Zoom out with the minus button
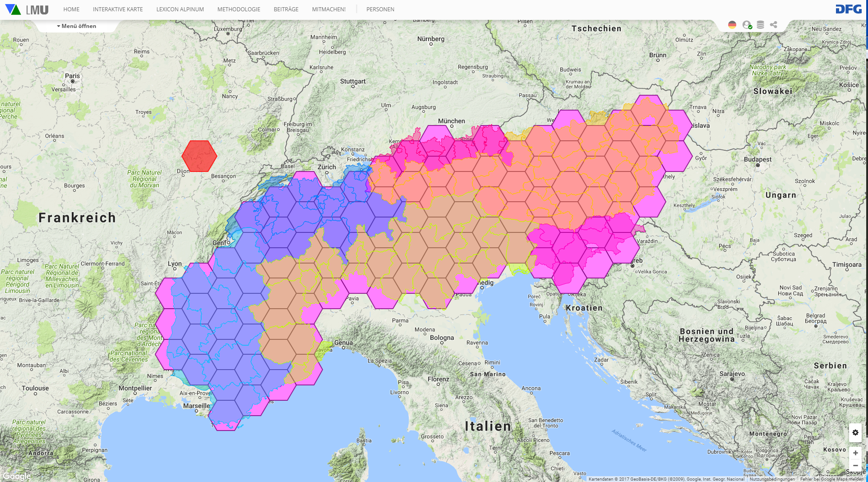The image size is (868, 482). click(855, 465)
